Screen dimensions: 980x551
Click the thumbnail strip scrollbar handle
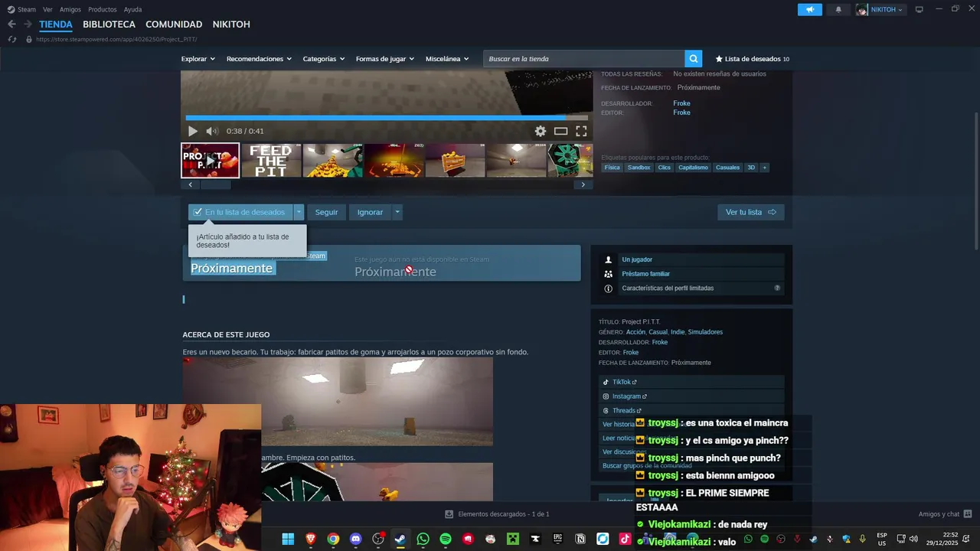click(x=215, y=184)
